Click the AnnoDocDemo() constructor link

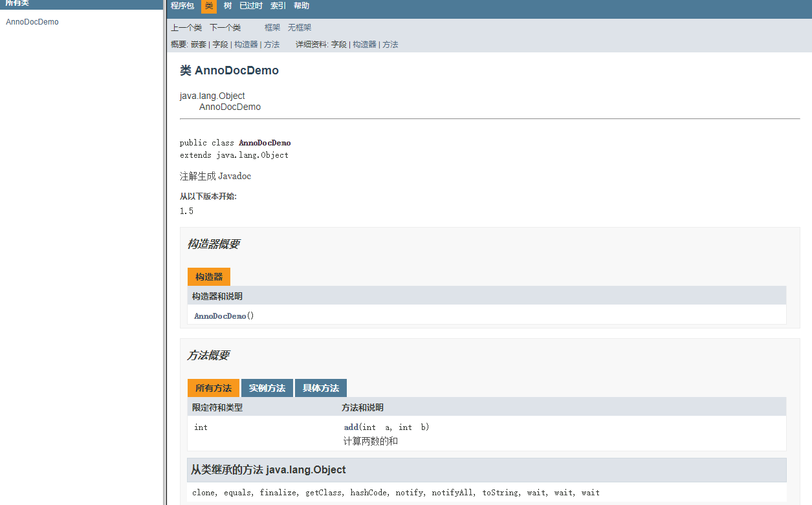tap(220, 316)
